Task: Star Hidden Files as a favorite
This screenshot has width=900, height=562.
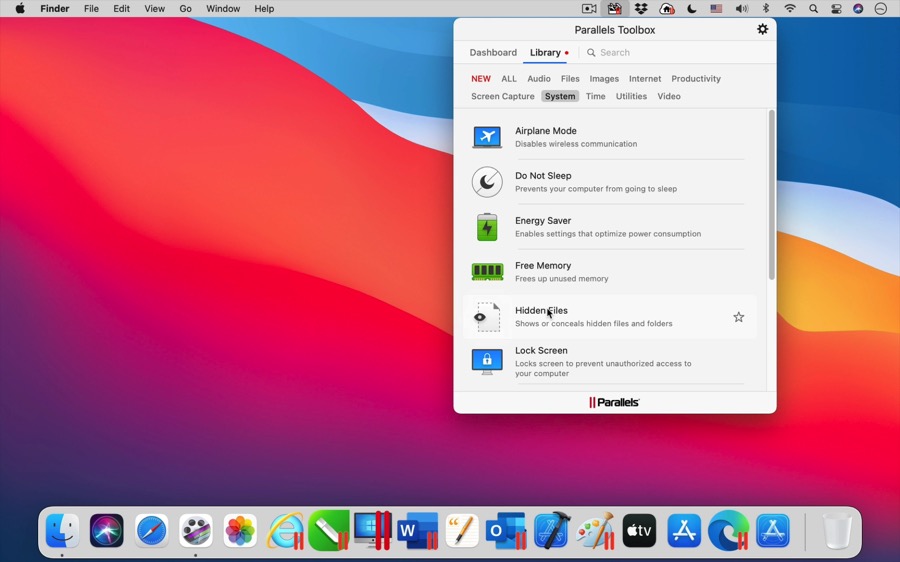Action: (739, 317)
